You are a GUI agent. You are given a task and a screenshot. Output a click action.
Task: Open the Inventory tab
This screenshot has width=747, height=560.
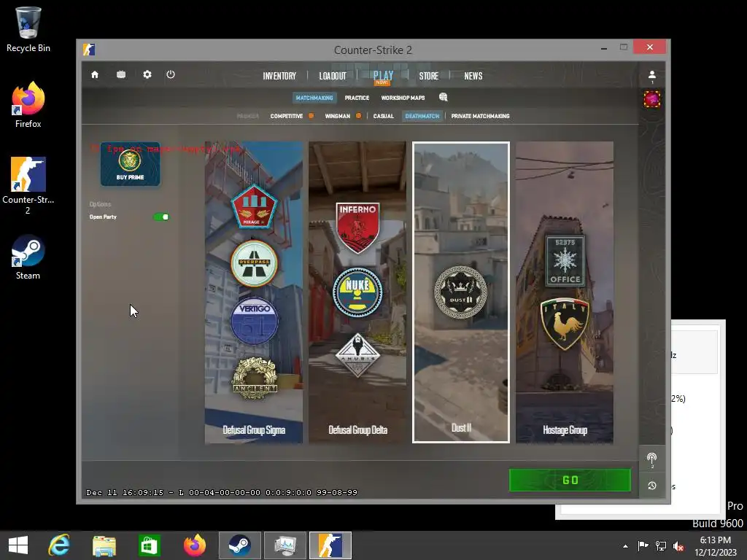279,76
